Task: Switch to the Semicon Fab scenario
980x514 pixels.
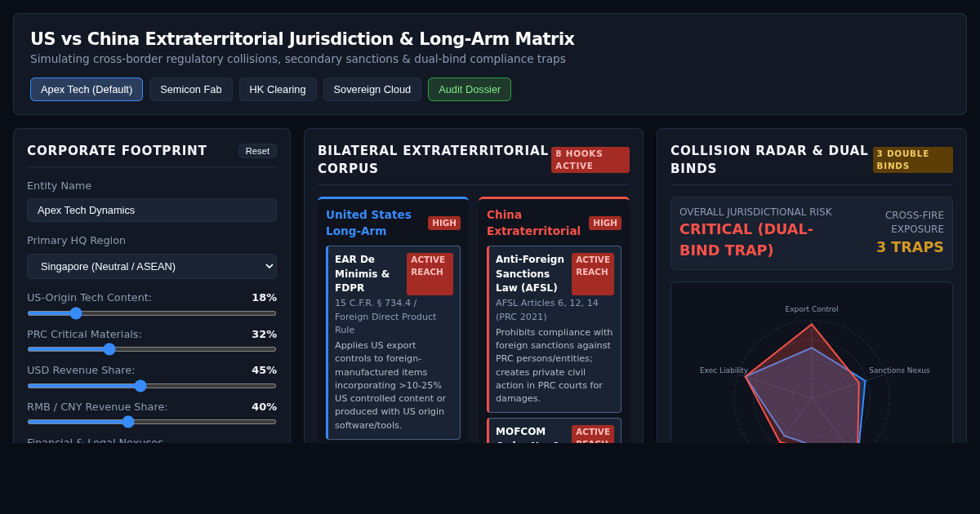Action: pos(191,90)
